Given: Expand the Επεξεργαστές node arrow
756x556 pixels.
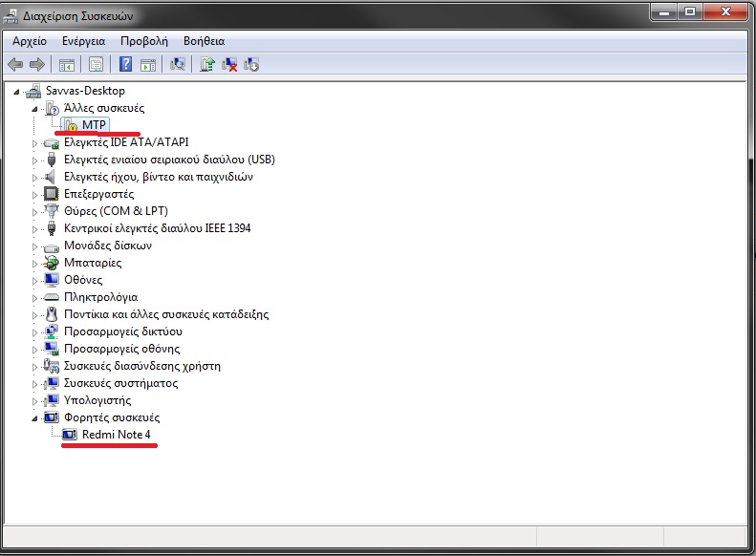Looking at the screenshot, I should click(x=34, y=195).
